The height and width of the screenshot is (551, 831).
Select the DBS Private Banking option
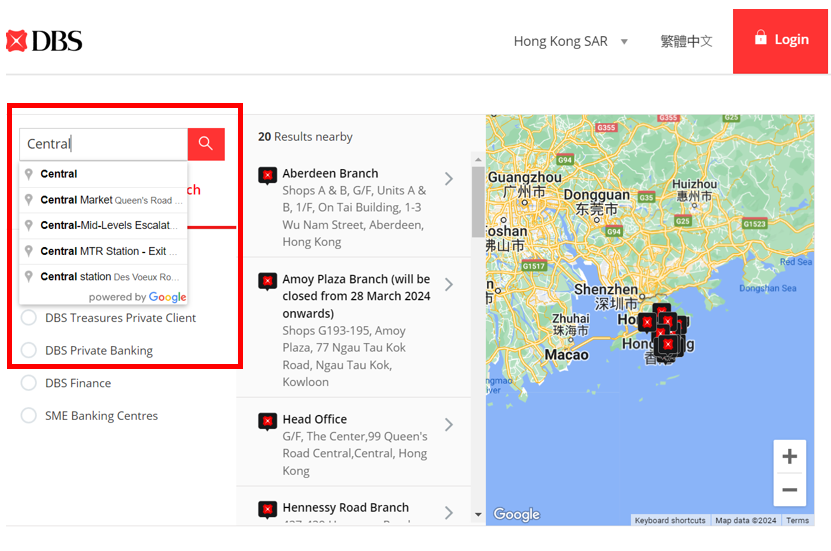[28, 351]
